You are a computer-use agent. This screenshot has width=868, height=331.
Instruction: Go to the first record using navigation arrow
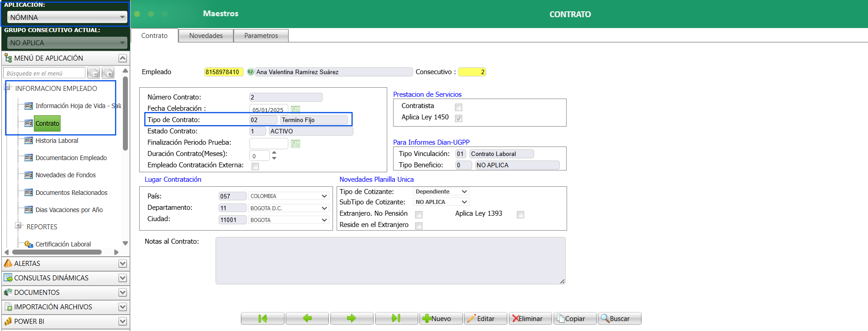(x=263, y=318)
